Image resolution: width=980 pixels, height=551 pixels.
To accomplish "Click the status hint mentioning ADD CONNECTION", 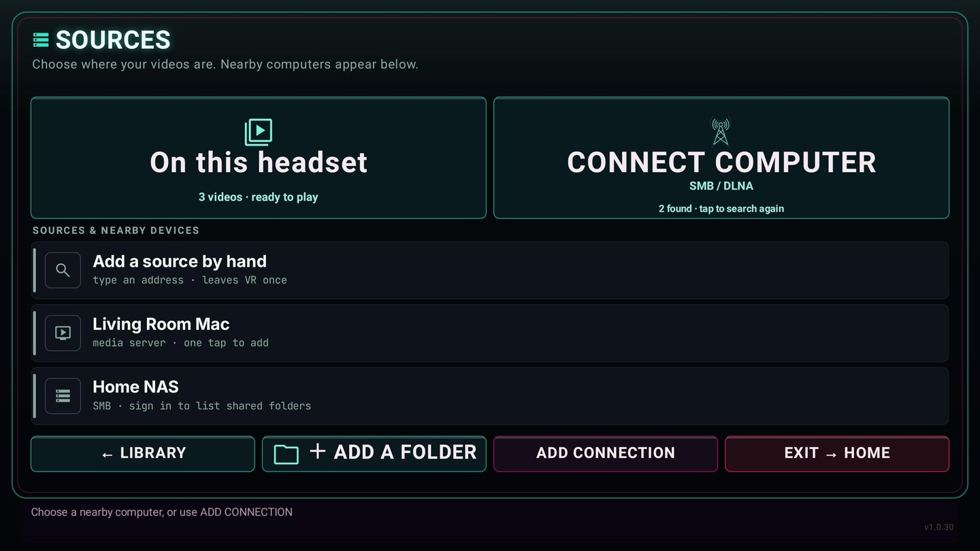I will (162, 512).
